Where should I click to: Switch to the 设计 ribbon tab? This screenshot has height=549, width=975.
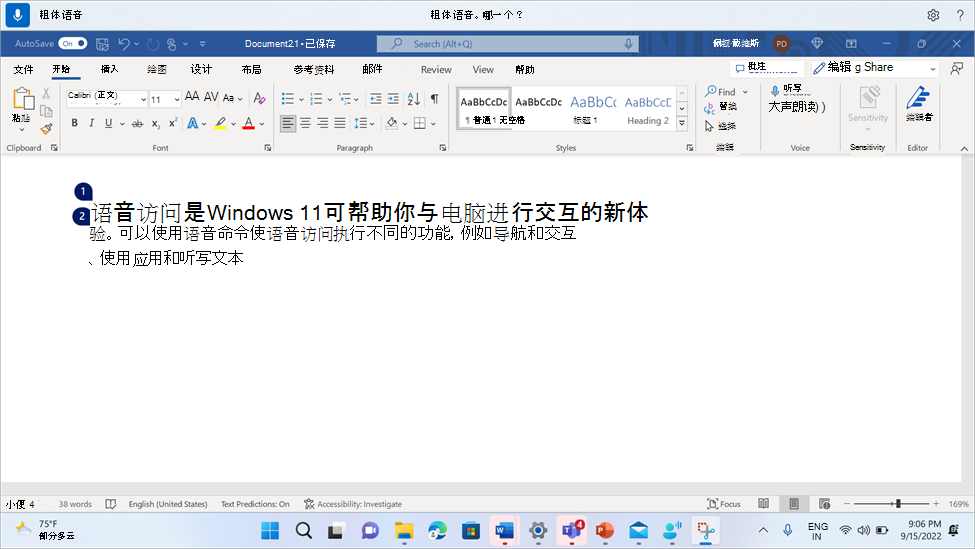pyautogui.click(x=201, y=70)
